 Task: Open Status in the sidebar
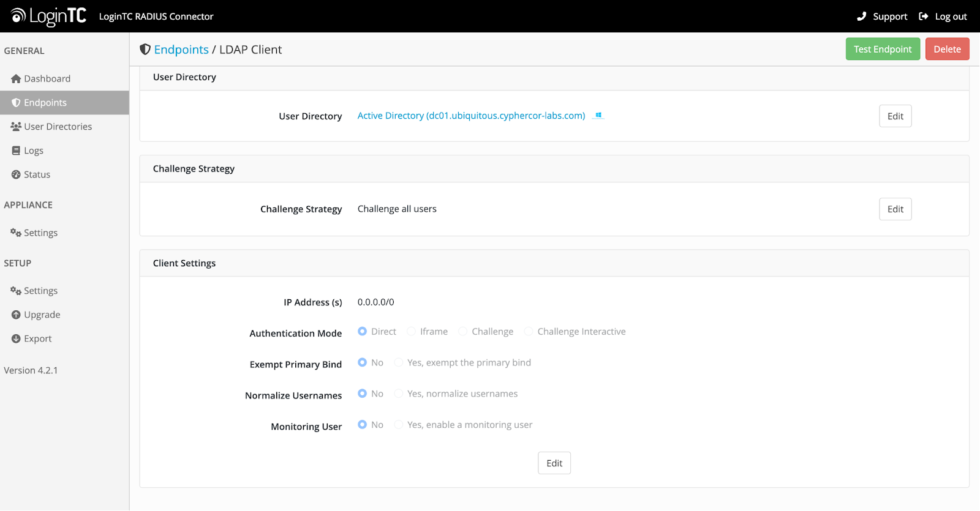click(64, 174)
